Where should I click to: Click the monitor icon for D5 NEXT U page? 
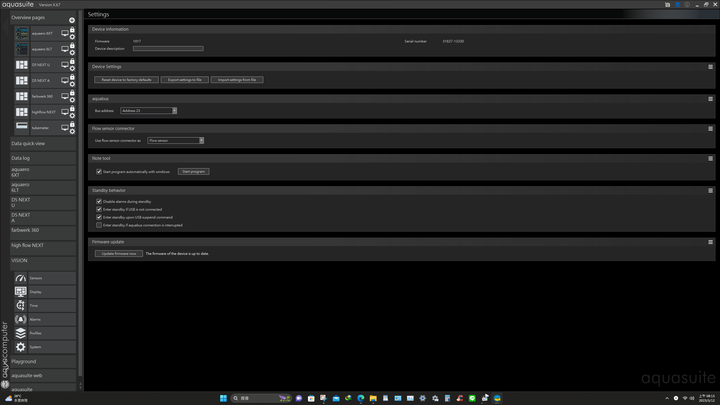[x=65, y=65]
